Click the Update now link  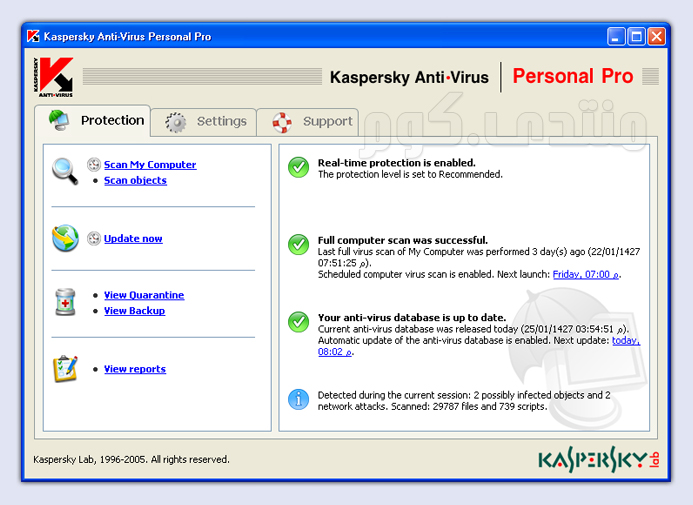tap(133, 239)
